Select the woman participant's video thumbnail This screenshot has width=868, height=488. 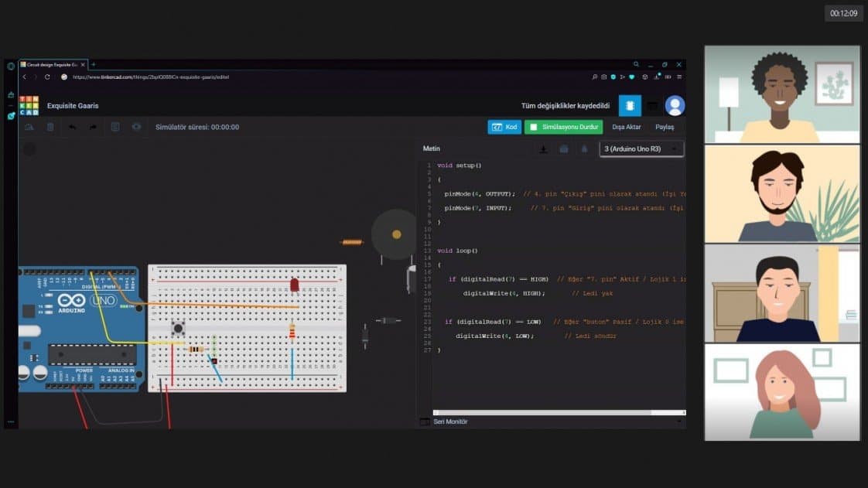pos(782,392)
